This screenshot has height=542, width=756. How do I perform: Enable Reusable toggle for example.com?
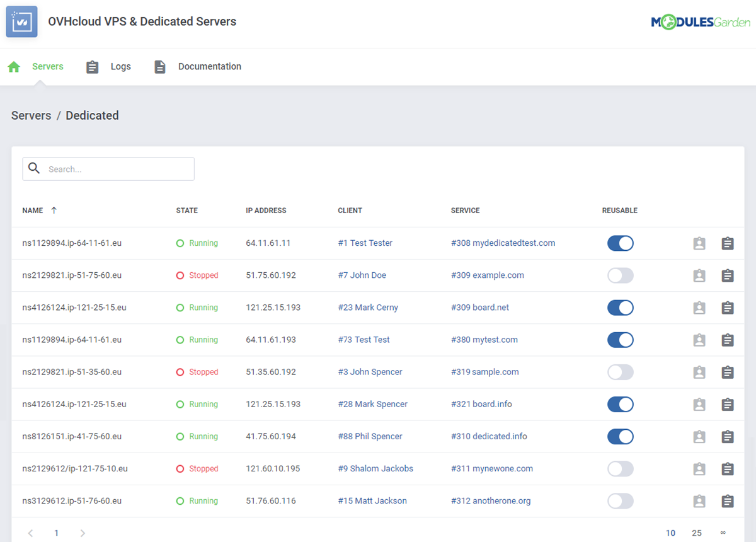coord(621,275)
